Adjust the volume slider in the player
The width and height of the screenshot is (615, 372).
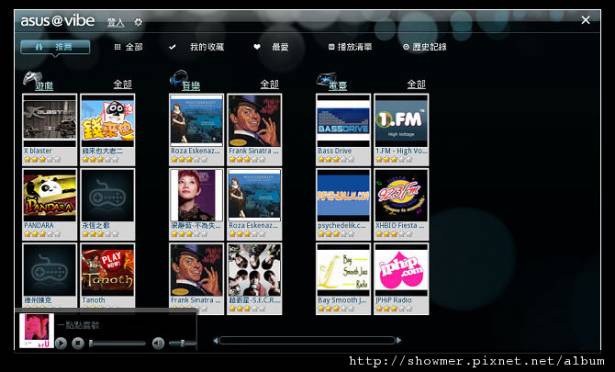click(182, 343)
